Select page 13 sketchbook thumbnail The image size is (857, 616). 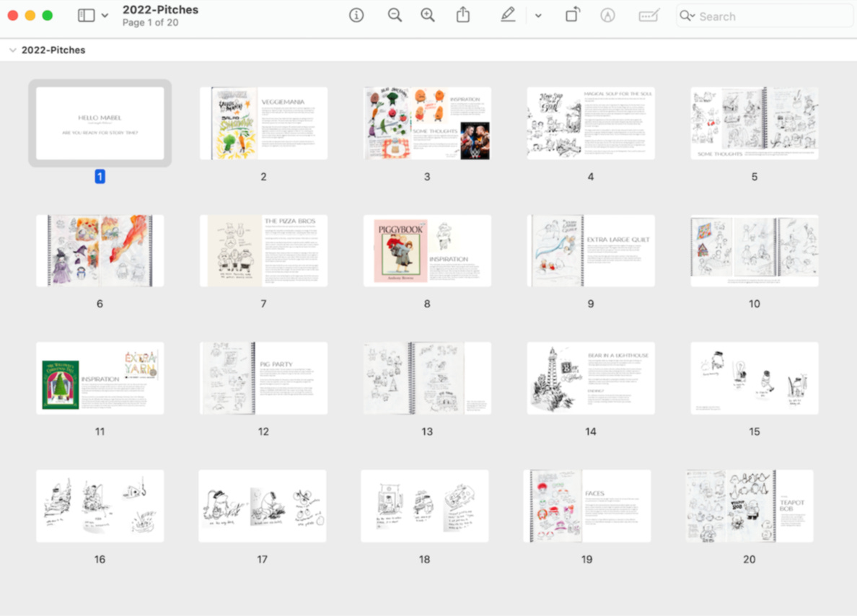tap(427, 378)
